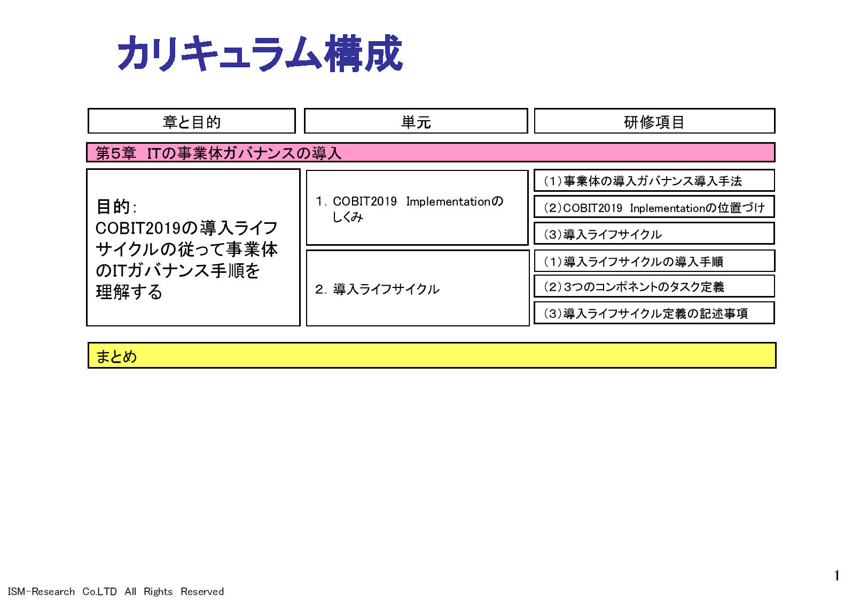
Task: Click the ISM-Research Co.LTD footer text
Action: [x=116, y=591]
